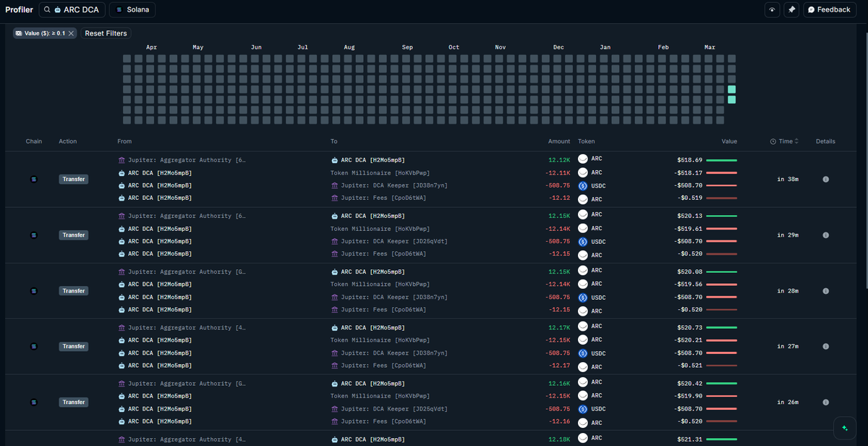Click the Solana chain icon in the 'in 38m' row
Image resolution: width=868 pixels, height=446 pixels.
point(34,179)
